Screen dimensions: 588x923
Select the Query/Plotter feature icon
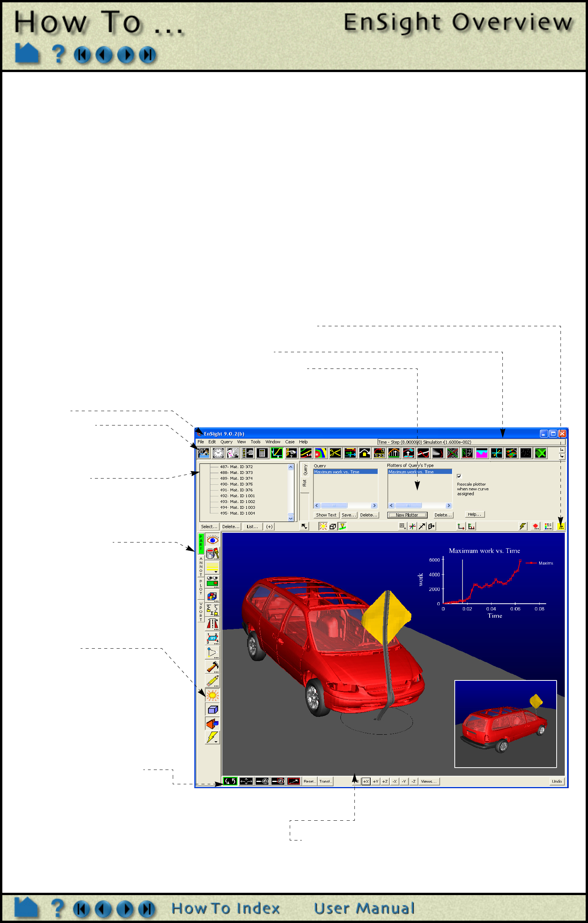[277, 453]
